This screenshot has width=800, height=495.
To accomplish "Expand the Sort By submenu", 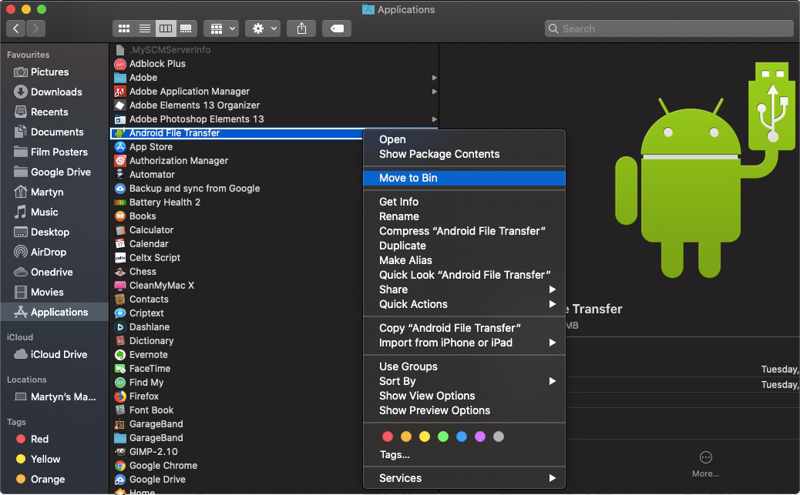I will (464, 381).
